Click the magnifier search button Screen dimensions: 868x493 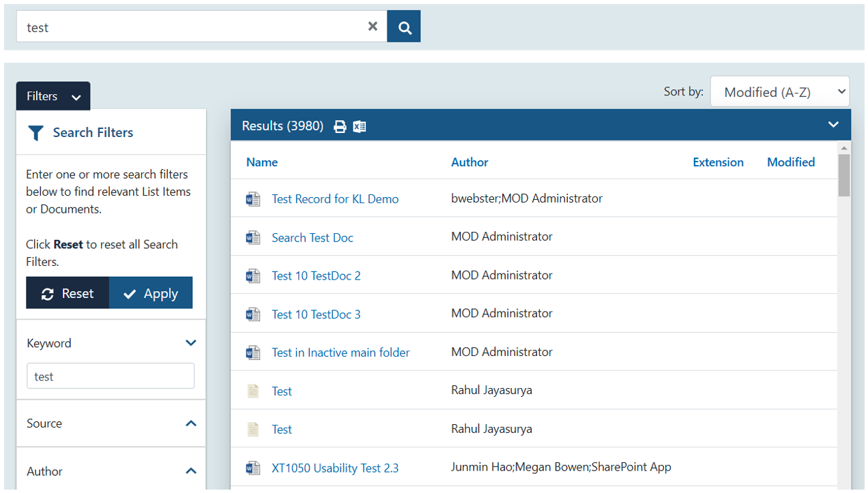pyautogui.click(x=404, y=27)
